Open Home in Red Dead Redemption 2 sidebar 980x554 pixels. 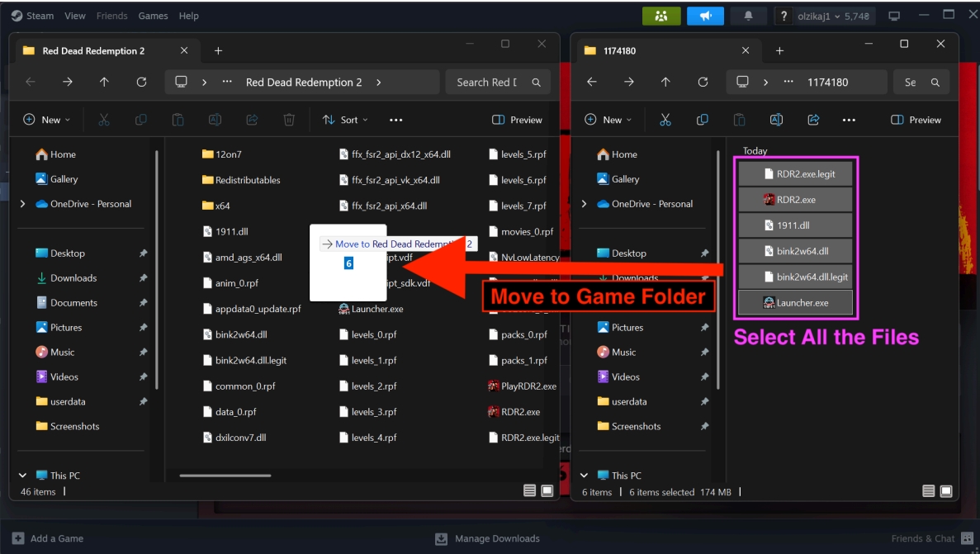55,154
